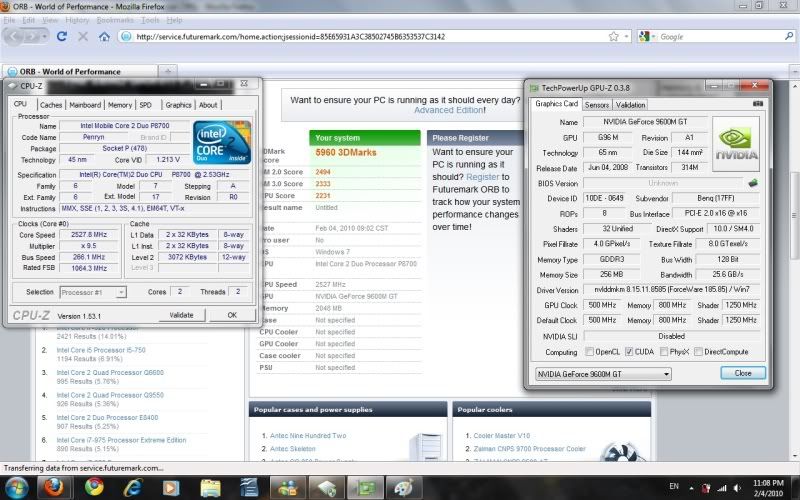Click the site identity icon in address bar
The height and width of the screenshot is (500, 800).
[x=126, y=36]
